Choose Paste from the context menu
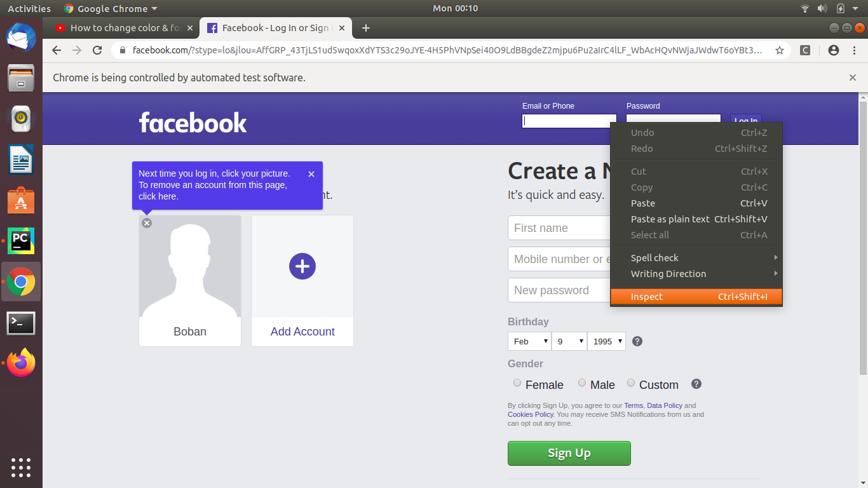The image size is (868, 488). tap(696, 203)
